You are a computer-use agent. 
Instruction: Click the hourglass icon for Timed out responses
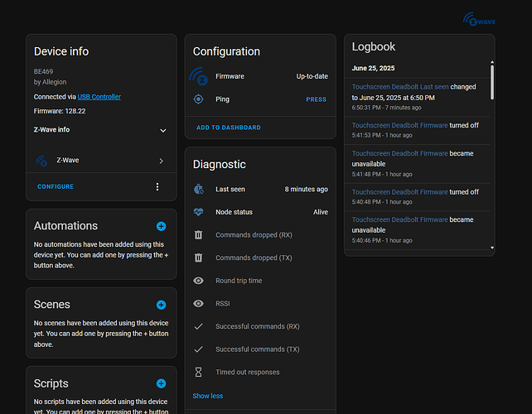click(x=199, y=373)
